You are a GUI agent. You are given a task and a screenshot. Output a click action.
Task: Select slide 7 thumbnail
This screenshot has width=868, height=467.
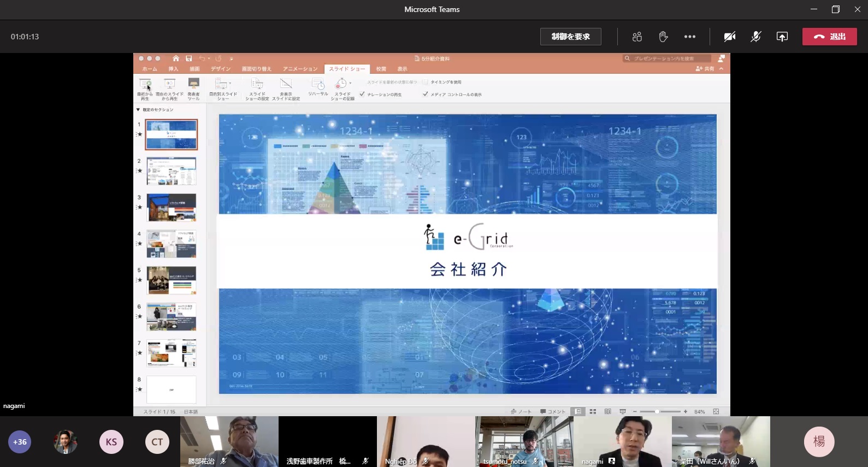tap(171, 353)
